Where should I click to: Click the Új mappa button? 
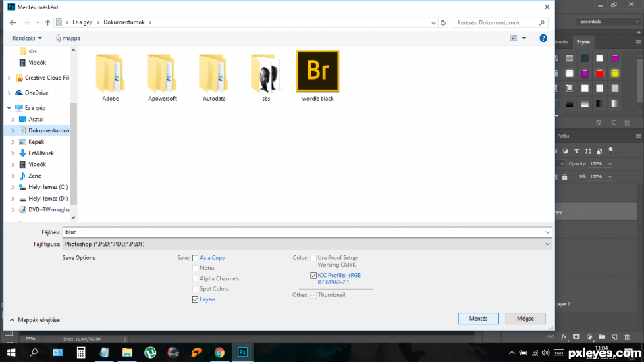click(x=68, y=38)
